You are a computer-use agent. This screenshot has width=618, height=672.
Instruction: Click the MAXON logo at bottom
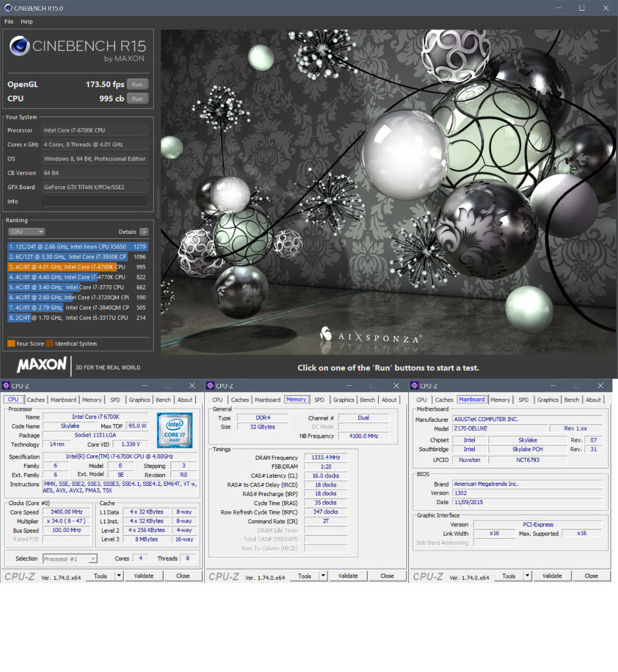point(42,365)
